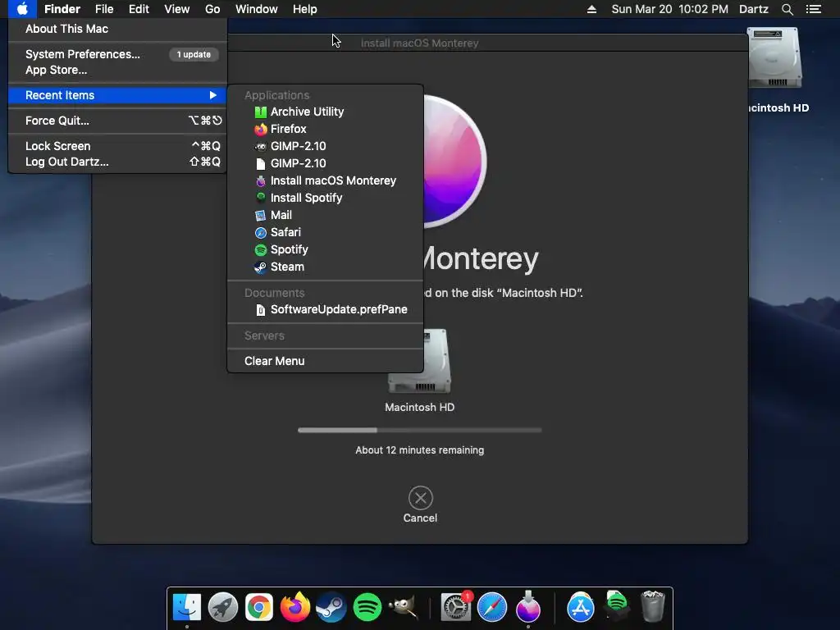Open Spotlight search magnifier icon
Viewport: 840px width, 630px height.
pyautogui.click(x=787, y=9)
